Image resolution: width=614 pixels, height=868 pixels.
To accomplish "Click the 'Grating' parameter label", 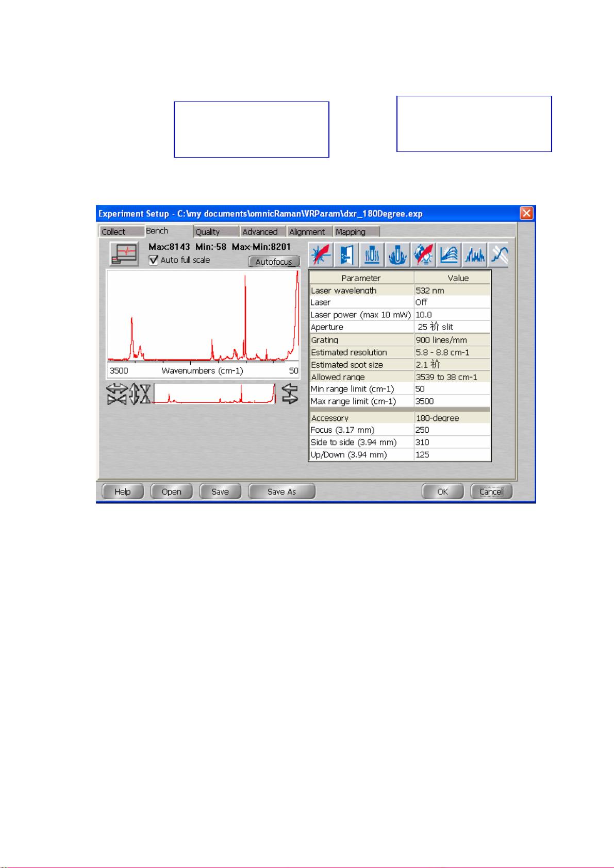I will pos(325,340).
